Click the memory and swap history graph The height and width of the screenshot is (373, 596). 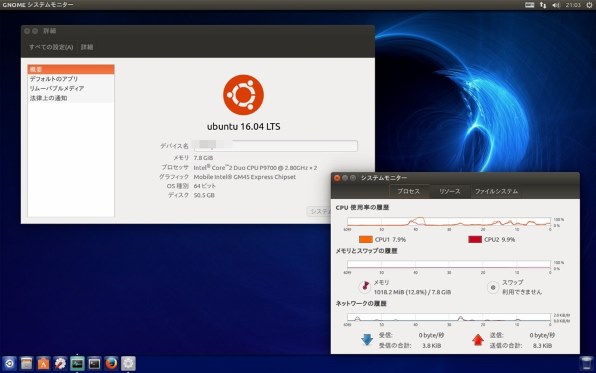tap(449, 265)
